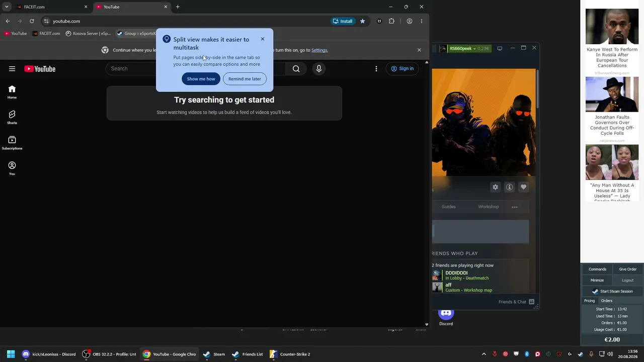Close the YouTube tab
Viewport: 644px width, 362px height.
point(166,7)
